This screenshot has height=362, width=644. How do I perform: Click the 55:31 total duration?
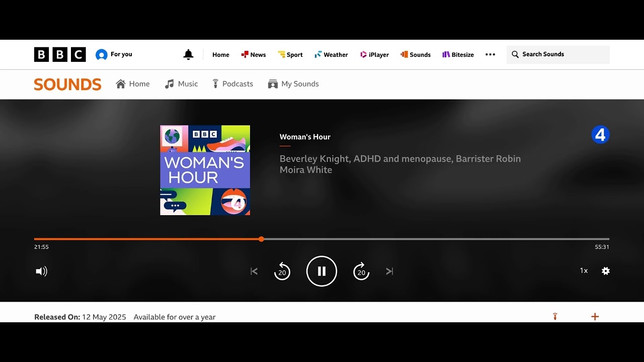602,247
